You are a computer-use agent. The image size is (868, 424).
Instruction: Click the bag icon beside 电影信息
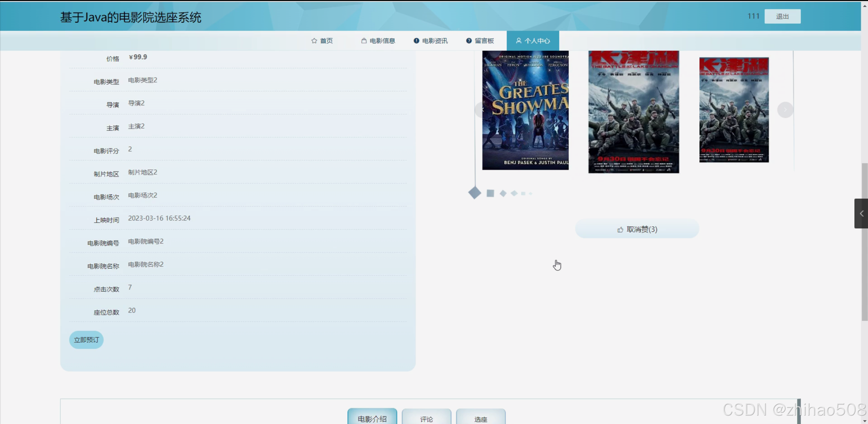point(364,41)
